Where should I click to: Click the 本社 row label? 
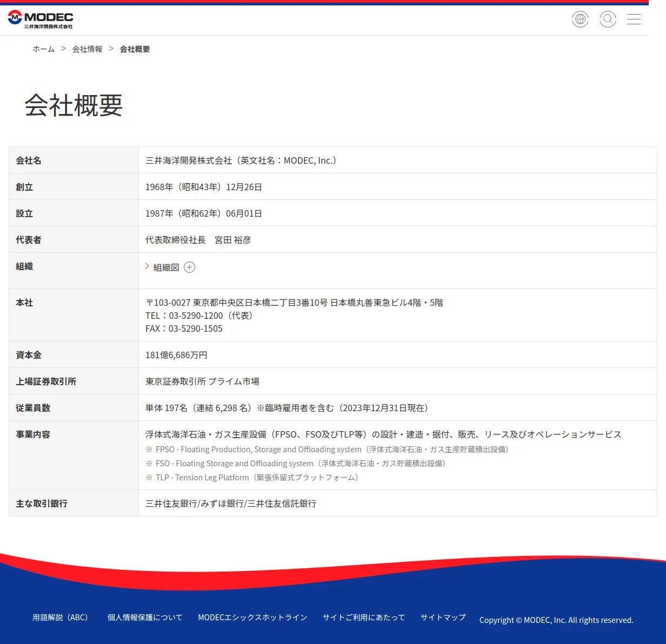click(x=24, y=303)
